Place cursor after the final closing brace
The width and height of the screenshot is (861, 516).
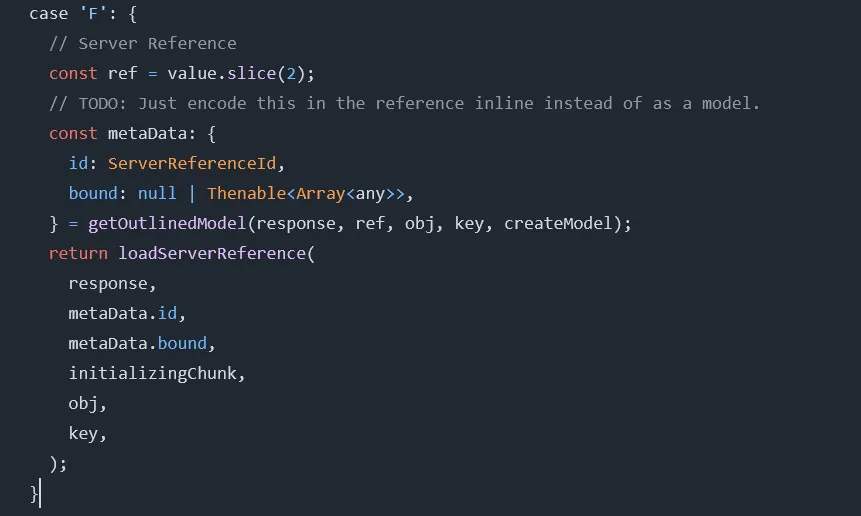pos(39,494)
